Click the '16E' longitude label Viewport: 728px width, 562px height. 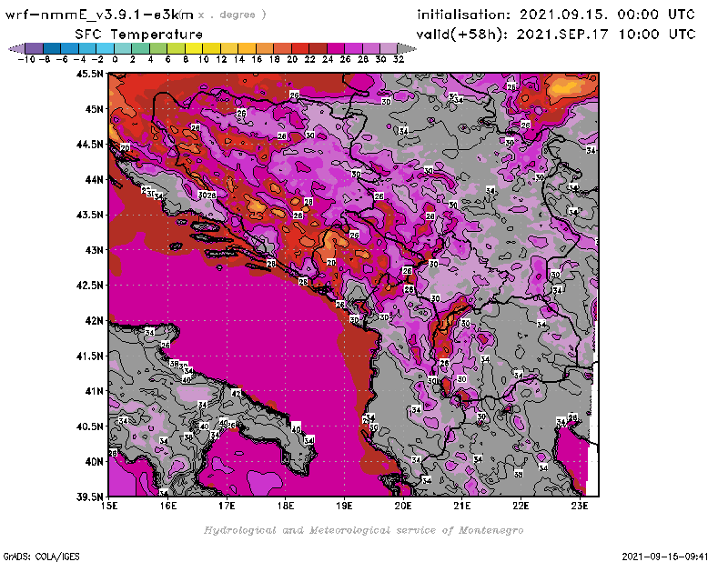tap(168, 506)
